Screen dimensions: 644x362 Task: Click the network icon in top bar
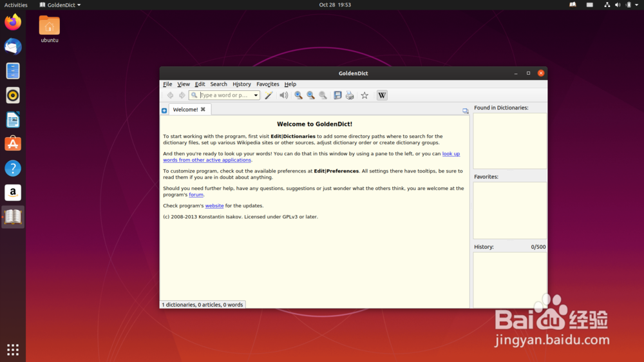pyautogui.click(x=607, y=5)
